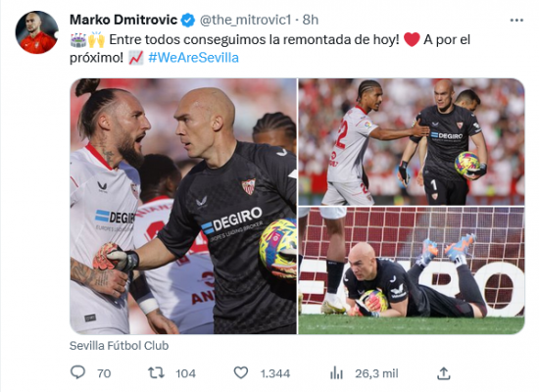The width and height of the screenshot is (539, 392).
Task: Visit the @the_mitrovic1 handle
Action: tap(245, 20)
